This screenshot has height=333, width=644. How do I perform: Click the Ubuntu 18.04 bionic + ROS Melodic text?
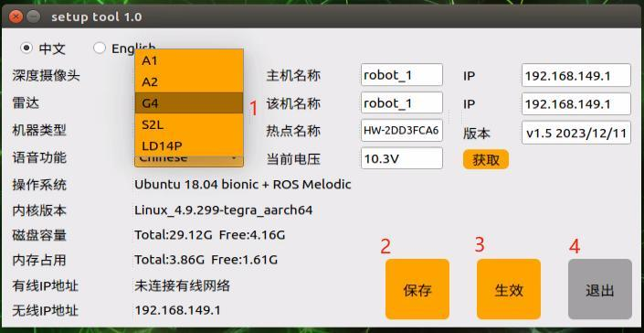pos(243,184)
